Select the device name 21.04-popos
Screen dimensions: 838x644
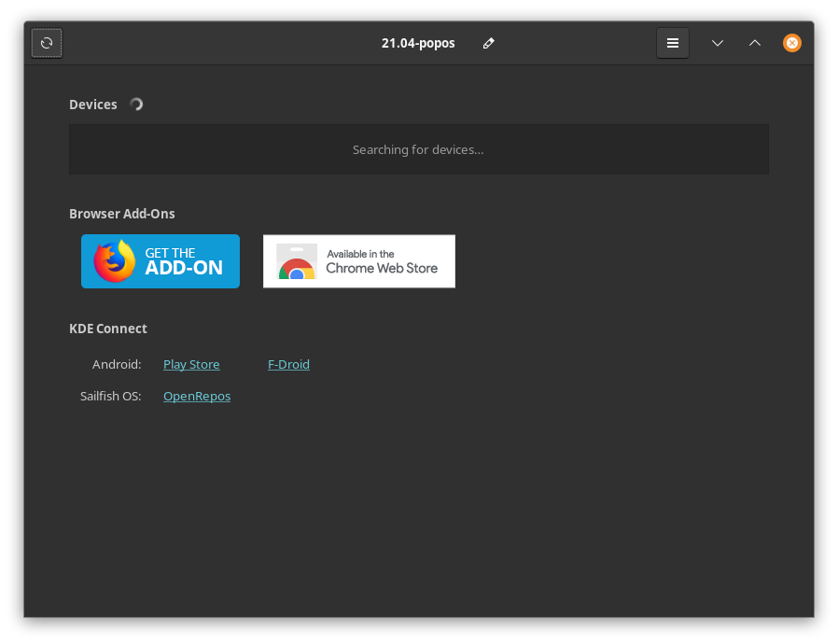[418, 42]
